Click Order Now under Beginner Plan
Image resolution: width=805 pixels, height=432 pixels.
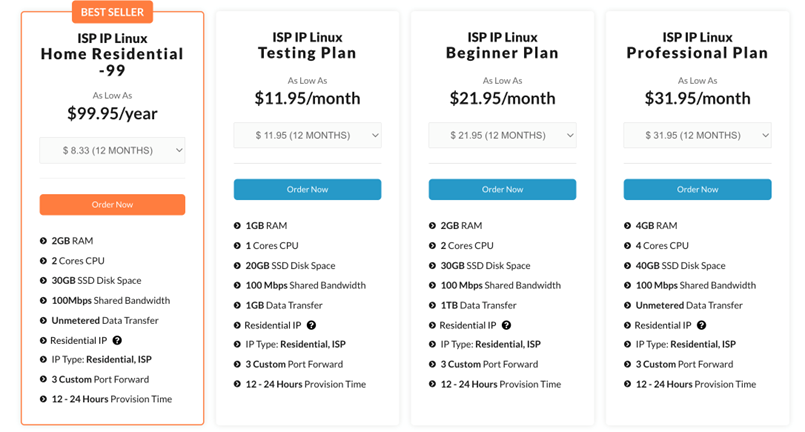pos(502,189)
